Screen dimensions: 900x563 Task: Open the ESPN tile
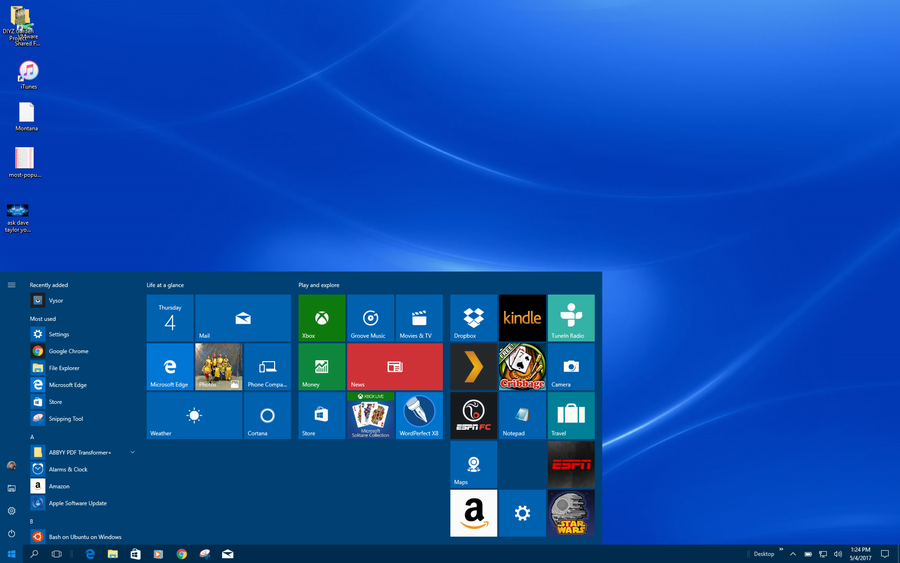[571, 464]
